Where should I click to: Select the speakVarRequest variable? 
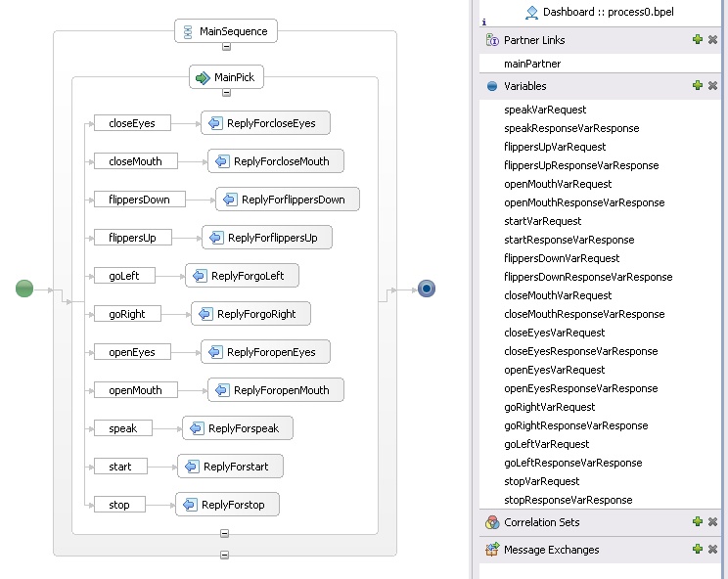tap(545, 110)
